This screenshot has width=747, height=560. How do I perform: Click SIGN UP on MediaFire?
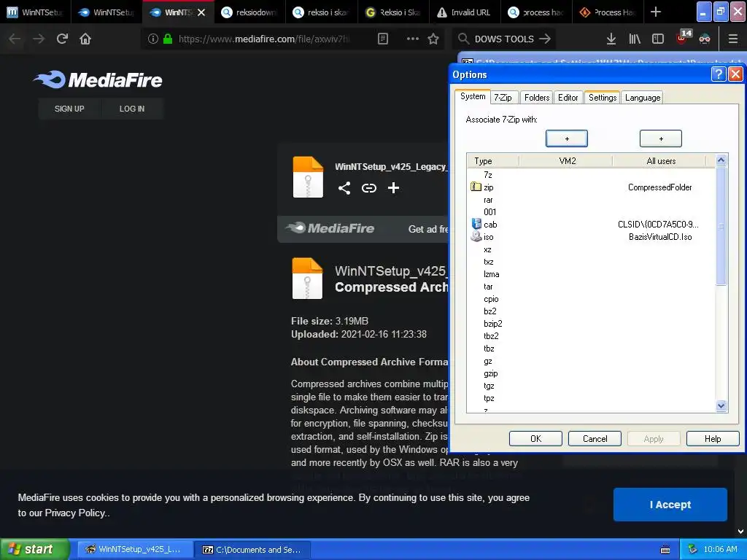pos(69,109)
